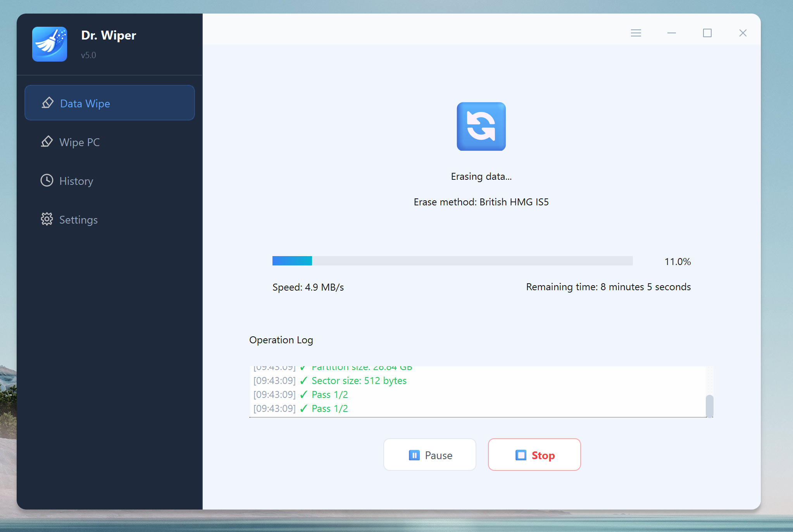Open the History page
Screen dimensions: 793x532
tap(110, 181)
